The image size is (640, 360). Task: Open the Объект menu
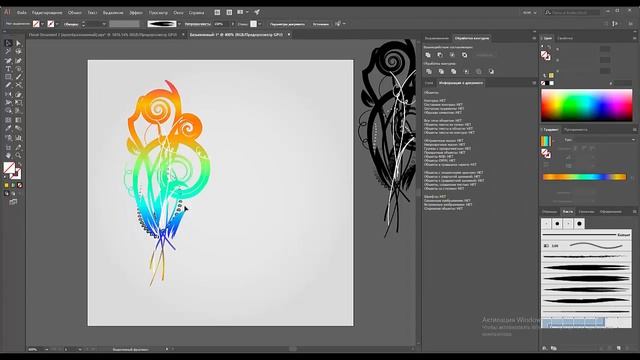coord(75,13)
